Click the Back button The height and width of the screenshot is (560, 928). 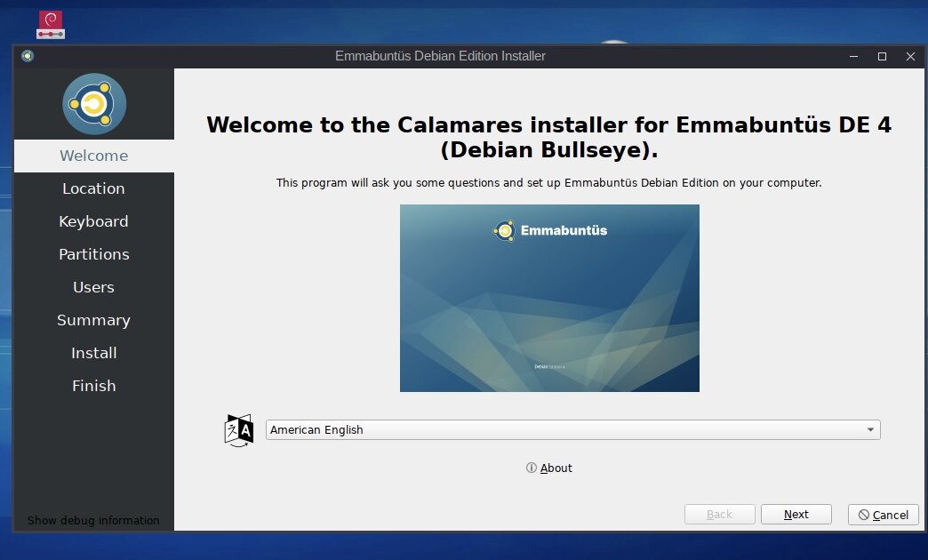(x=720, y=515)
